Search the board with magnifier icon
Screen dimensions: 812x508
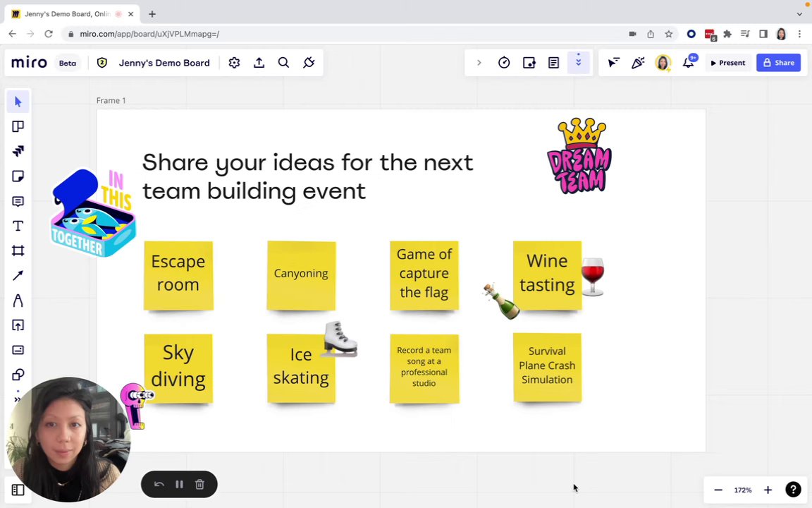click(x=283, y=63)
